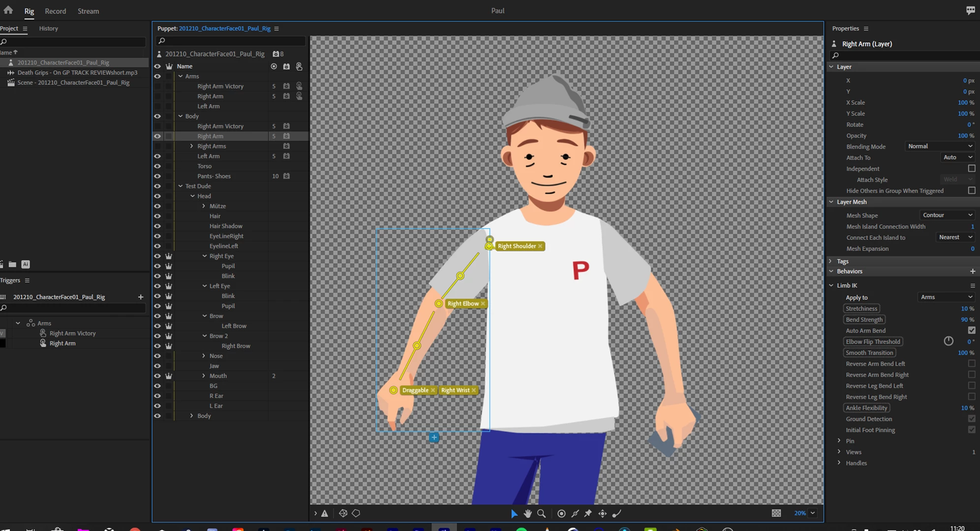Toggle transparency grid checkerboard icon
This screenshot has width=980, height=531.
[x=776, y=513]
